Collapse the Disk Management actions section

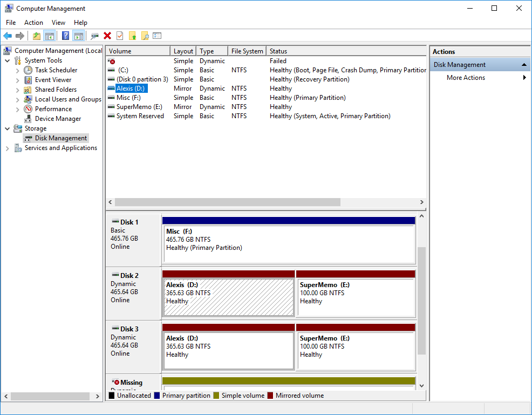(x=524, y=64)
